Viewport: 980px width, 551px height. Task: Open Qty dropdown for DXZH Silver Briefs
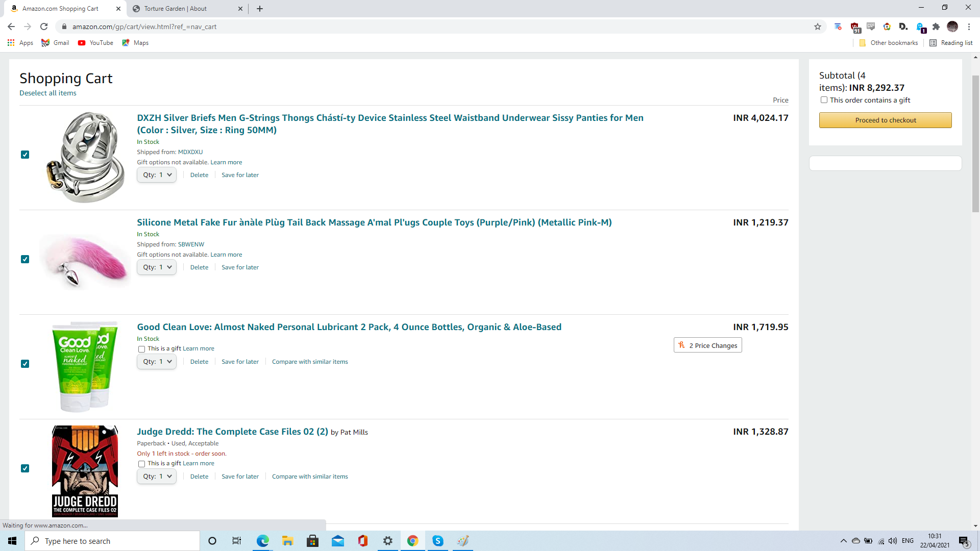(x=157, y=175)
